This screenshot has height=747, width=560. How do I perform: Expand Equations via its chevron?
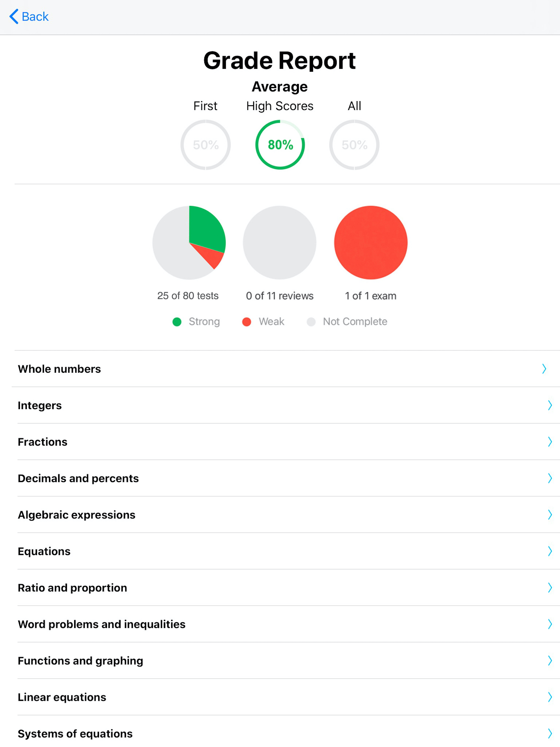[x=550, y=551]
